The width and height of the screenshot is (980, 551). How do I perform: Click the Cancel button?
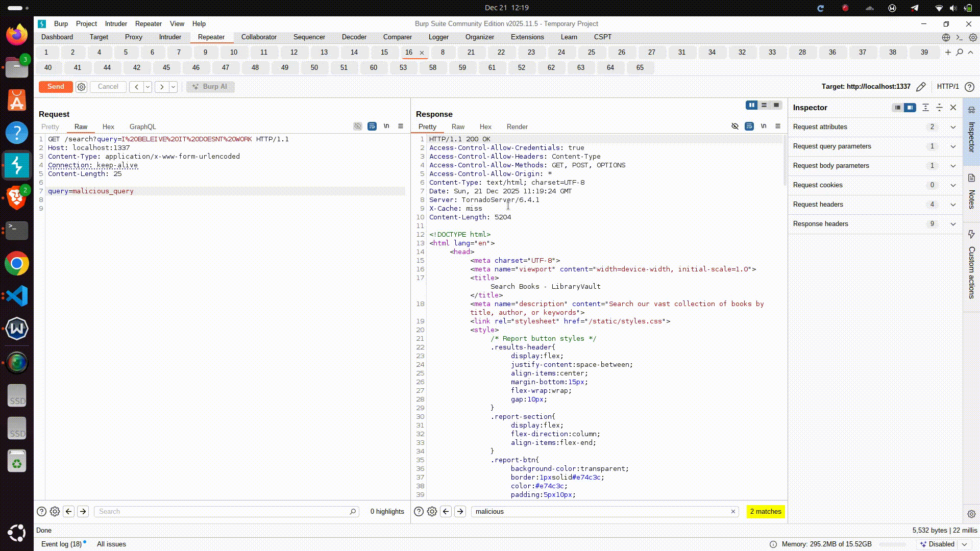click(108, 87)
